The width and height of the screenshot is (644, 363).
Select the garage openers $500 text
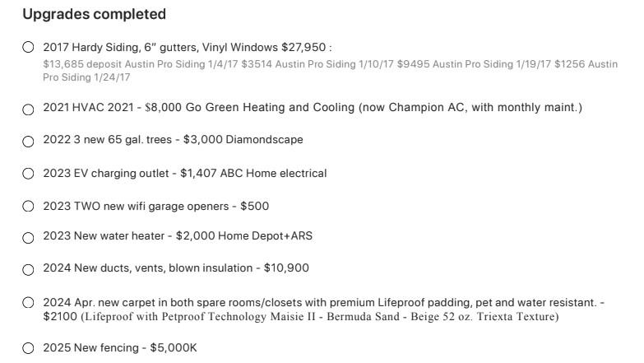[156, 207]
